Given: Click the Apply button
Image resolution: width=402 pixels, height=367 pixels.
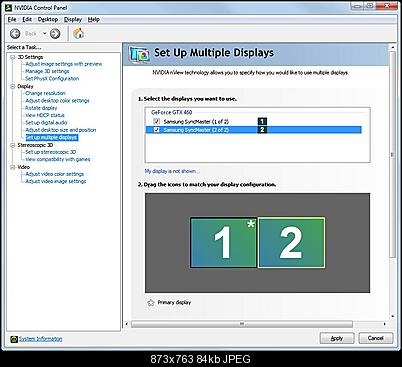Looking at the screenshot, I should [x=337, y=338].
